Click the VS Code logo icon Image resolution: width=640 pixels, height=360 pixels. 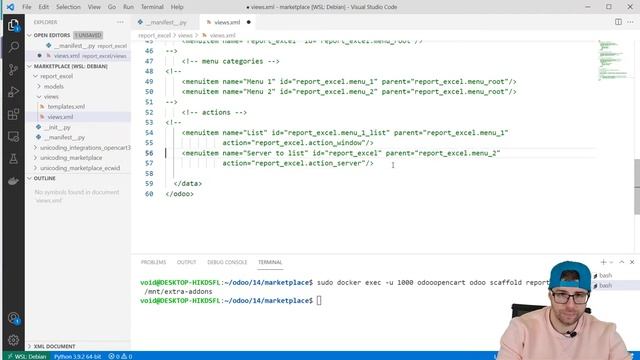(10, 7)
